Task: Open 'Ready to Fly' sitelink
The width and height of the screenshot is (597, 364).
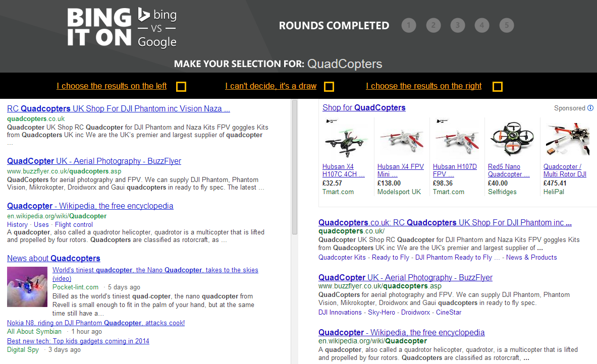Action: 390,258
